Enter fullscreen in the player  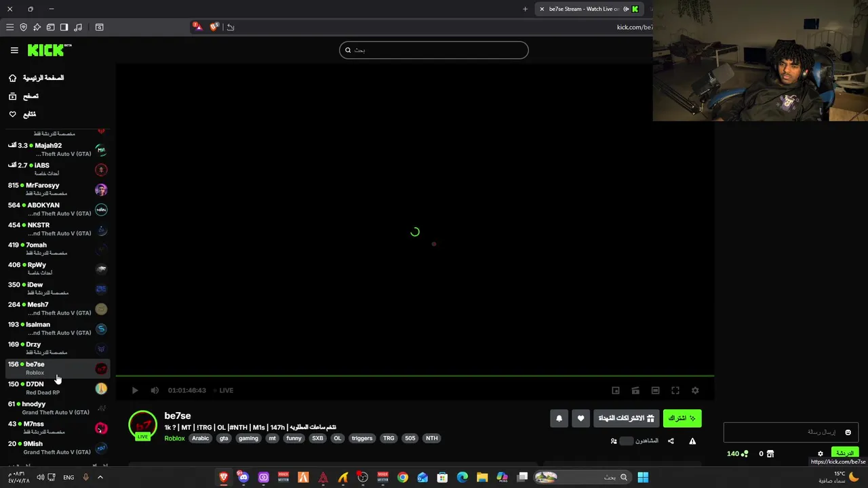675,390
